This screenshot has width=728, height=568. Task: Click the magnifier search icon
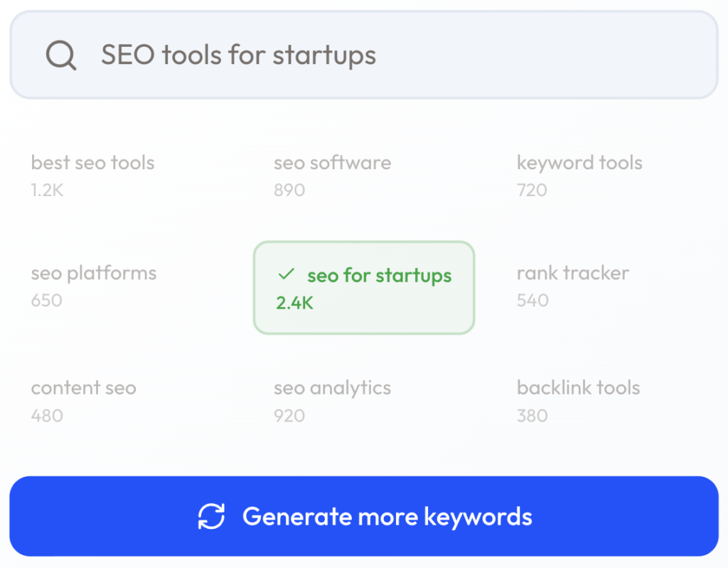(x=61, y=55)
